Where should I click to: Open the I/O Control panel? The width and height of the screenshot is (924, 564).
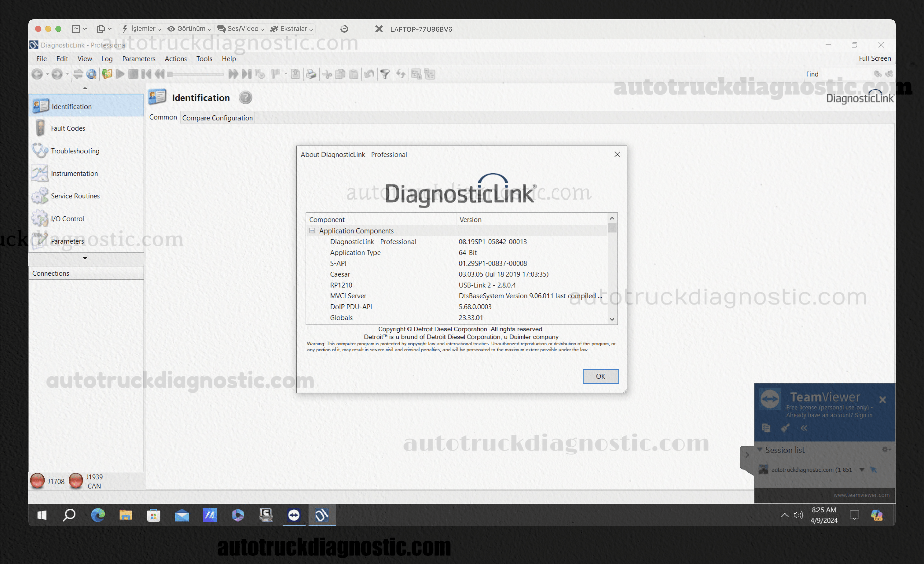click(67, 218)
